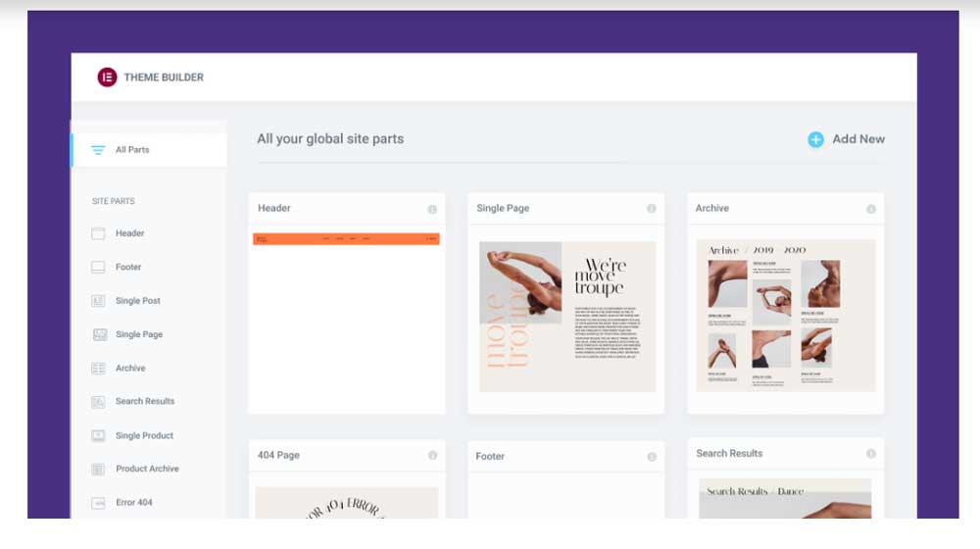Click info icon on Footer card

pos(651,457)
